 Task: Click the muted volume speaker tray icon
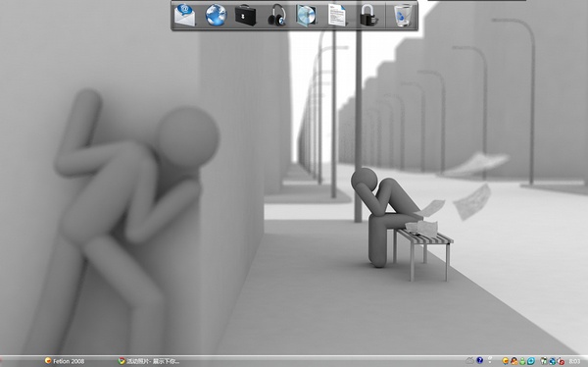pyautogui.click(x=561, y=360)
